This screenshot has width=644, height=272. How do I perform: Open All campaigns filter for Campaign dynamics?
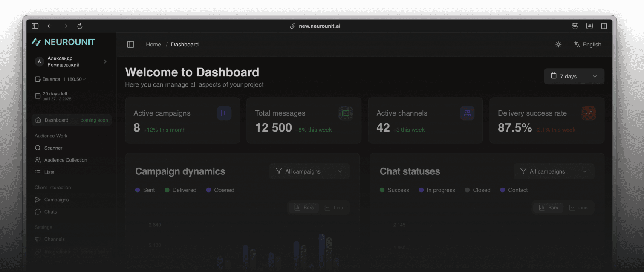click(x=309, y=171)
